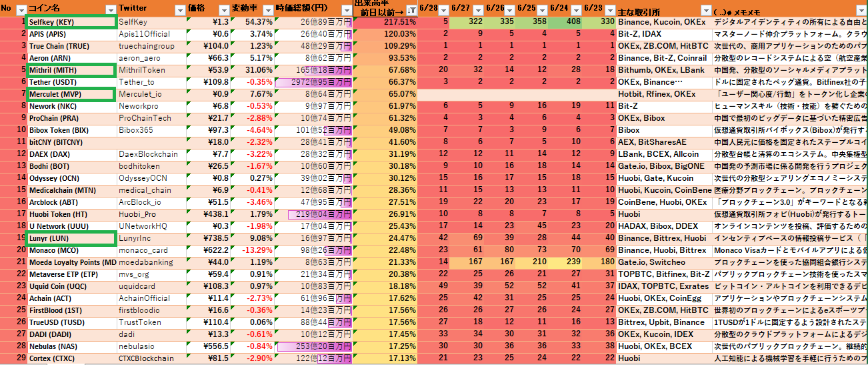Image resolution: width=868 pixels, height=365 pixels.
Task: Open the Twitter column filter dropdown
Action: click(x=179, y=10)
